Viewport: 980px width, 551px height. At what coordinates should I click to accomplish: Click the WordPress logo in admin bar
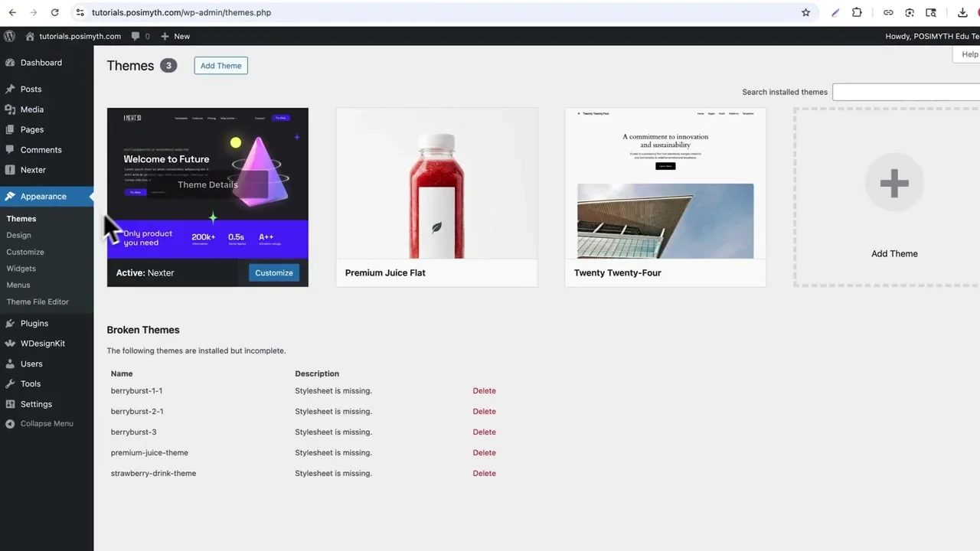[9, 36]
